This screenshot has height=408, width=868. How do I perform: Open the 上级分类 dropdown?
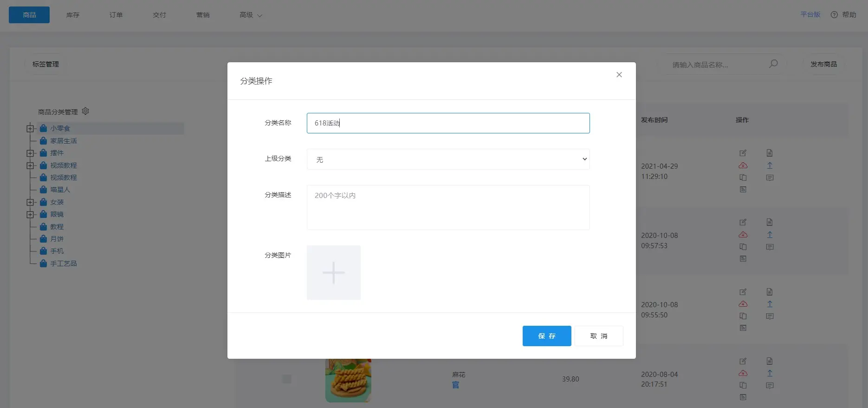click(448, 159)
